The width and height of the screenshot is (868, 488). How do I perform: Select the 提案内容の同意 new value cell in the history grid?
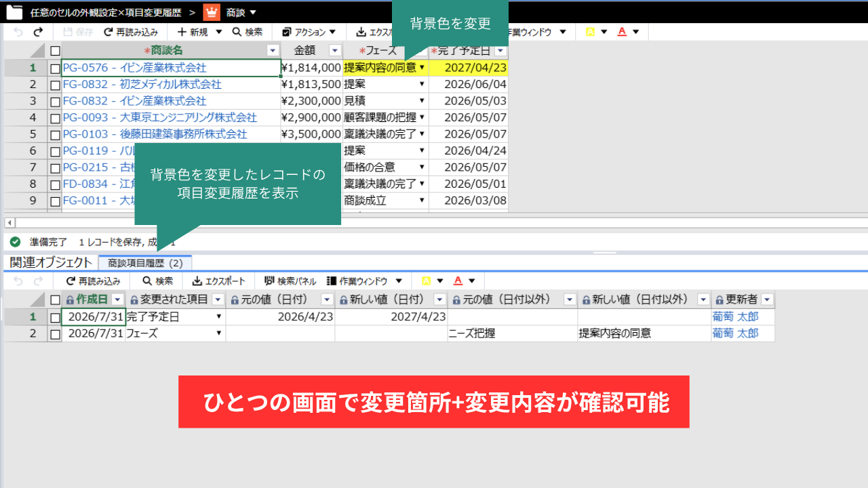click(644, 333)
